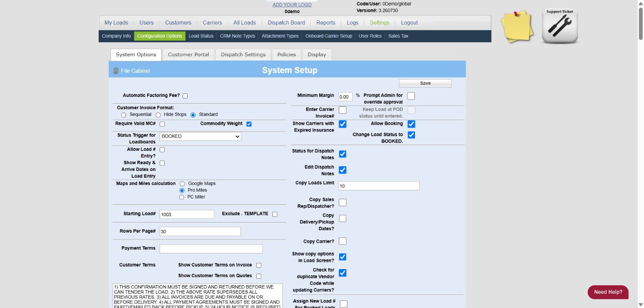Enable Automatic Factoring Fee checkbox

185,96
